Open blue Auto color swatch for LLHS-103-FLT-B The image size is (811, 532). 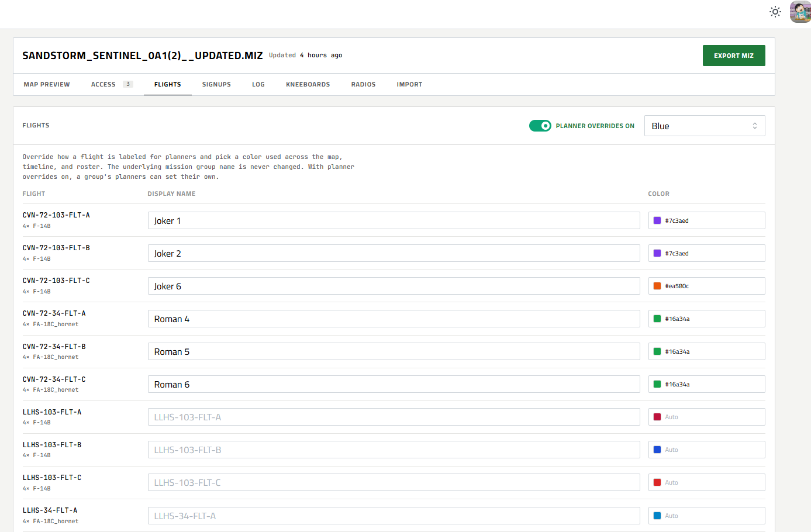point(657,450)
